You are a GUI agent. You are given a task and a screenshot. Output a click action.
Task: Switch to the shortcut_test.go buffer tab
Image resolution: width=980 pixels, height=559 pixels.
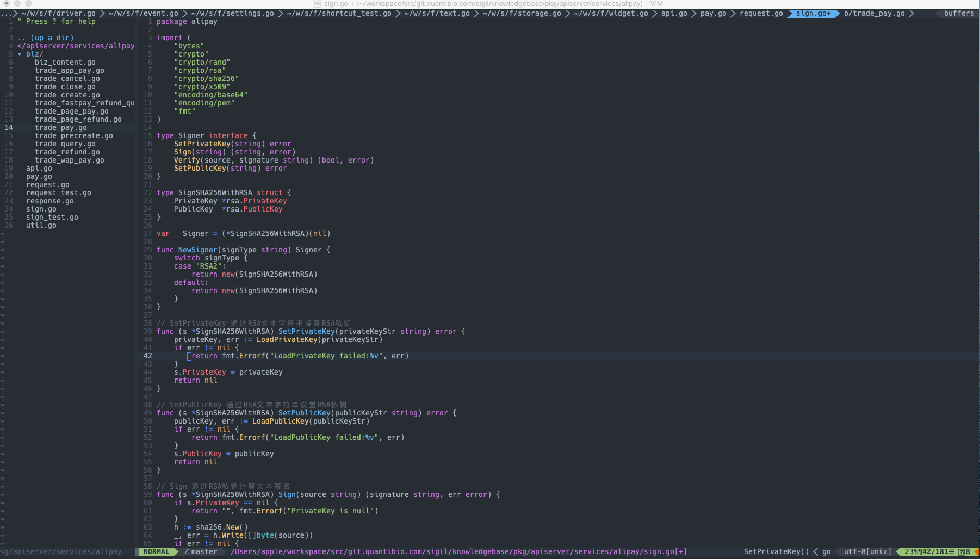click(x=339, y=13)
